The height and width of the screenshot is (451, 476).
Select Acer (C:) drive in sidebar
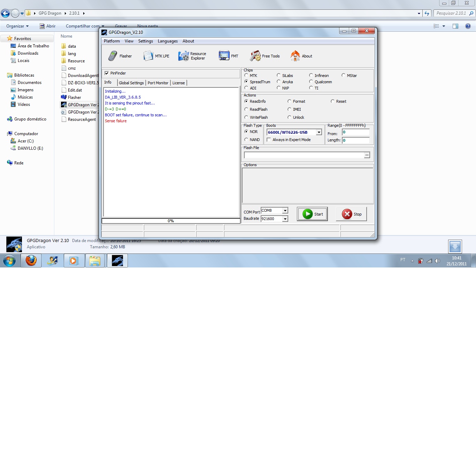tap(25, 141)
